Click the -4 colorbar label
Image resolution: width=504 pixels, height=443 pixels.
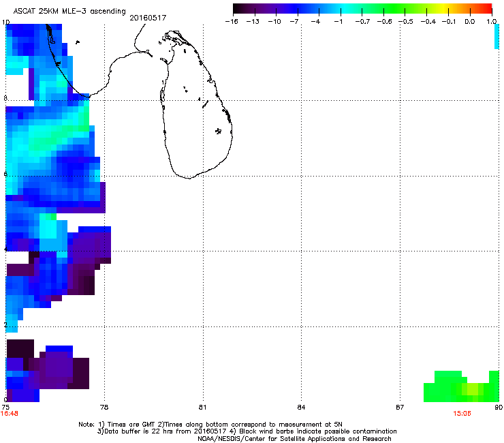click(315, 22)
